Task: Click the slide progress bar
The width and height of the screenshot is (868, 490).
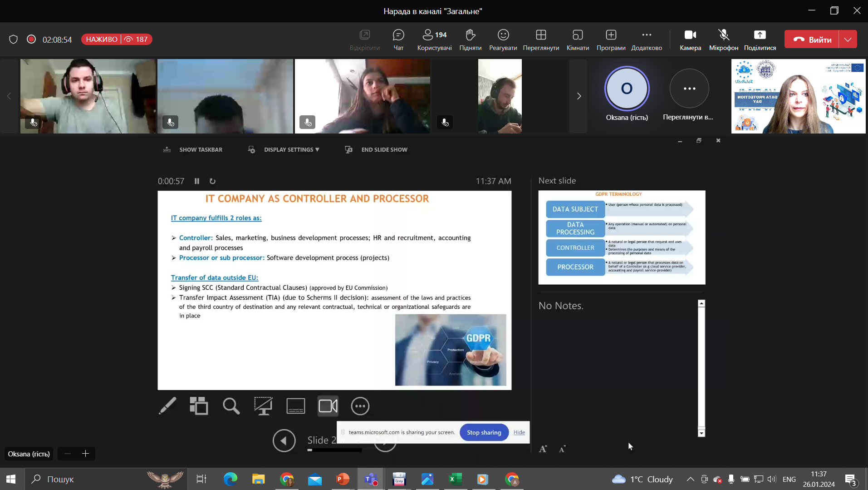Action: [x=334, y=450]
